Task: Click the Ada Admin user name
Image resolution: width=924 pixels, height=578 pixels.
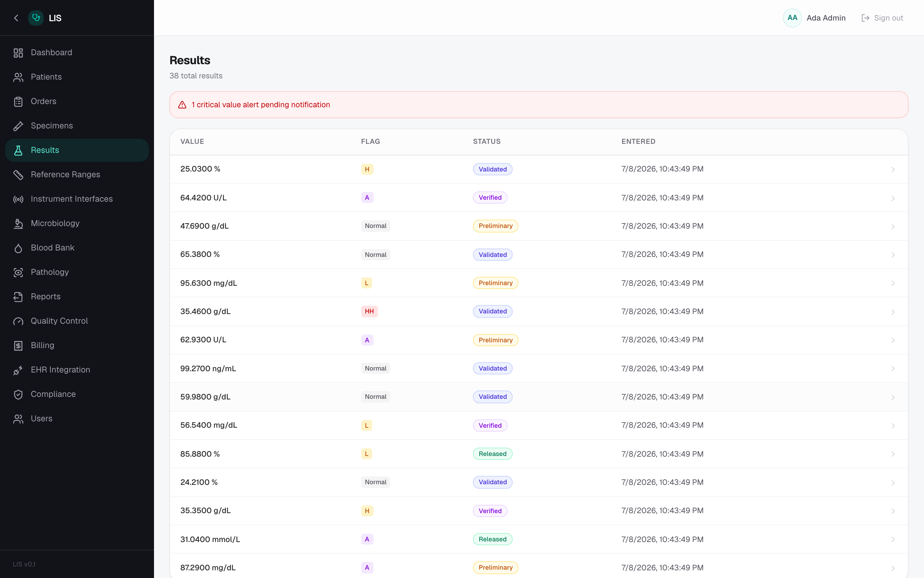Action: pyautogui.click(x=826, y=18)
